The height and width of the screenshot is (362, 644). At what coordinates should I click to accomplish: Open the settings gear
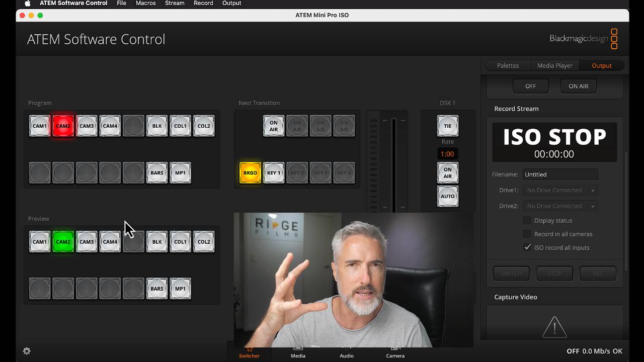point(27,351)
